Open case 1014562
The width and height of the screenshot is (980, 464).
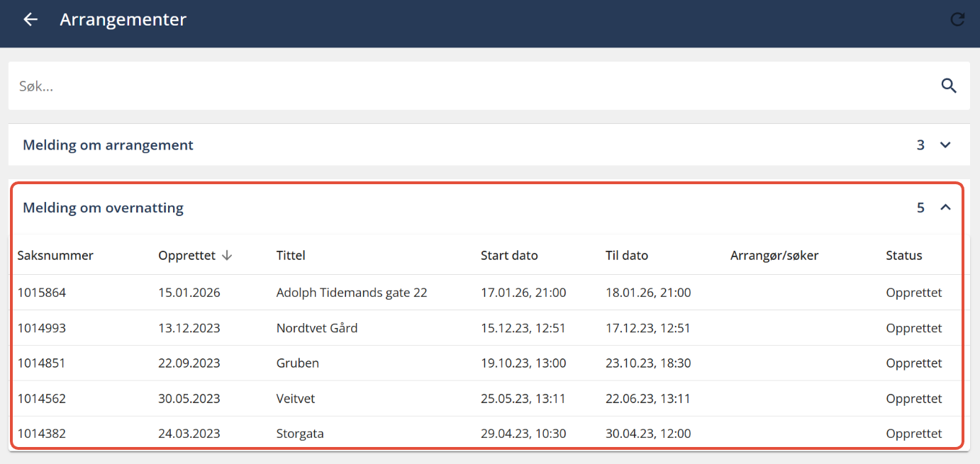[x=42, y=399]
